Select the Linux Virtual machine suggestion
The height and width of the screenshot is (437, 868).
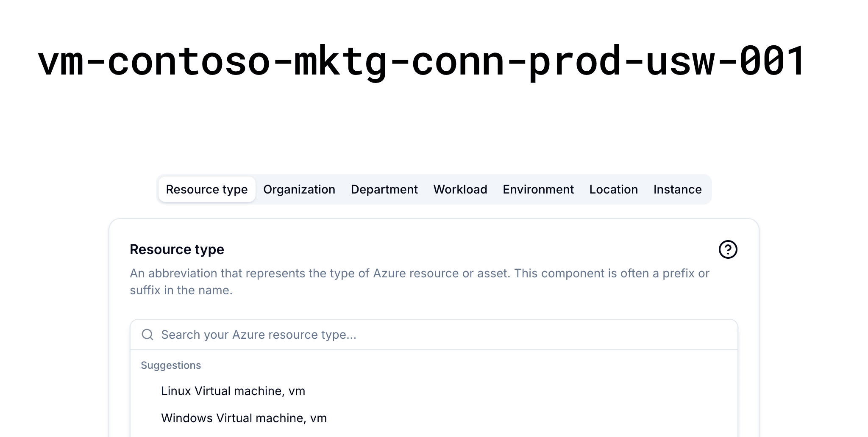233,391
